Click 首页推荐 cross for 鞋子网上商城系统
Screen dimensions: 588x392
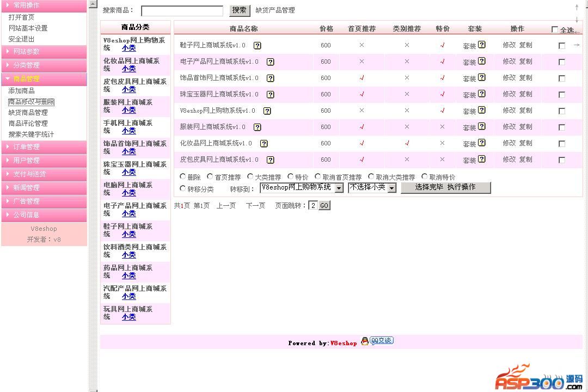click(x=362, y=45)
